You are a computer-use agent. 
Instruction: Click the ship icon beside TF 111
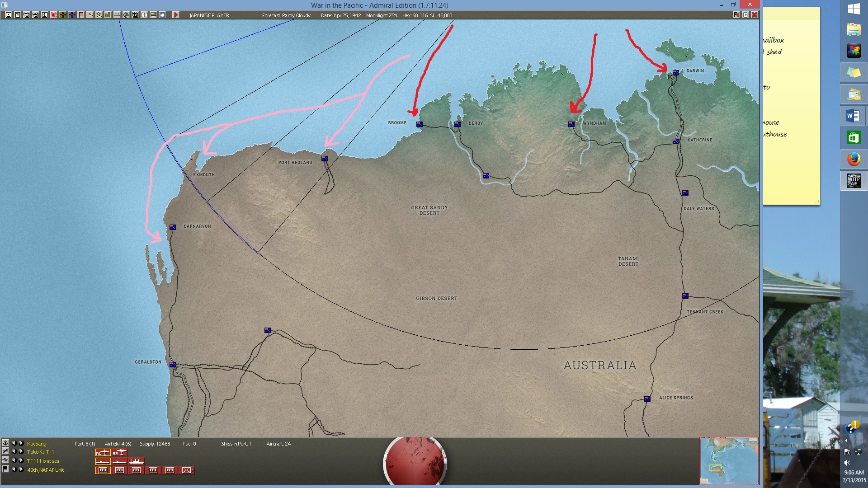tap(5, 460)
